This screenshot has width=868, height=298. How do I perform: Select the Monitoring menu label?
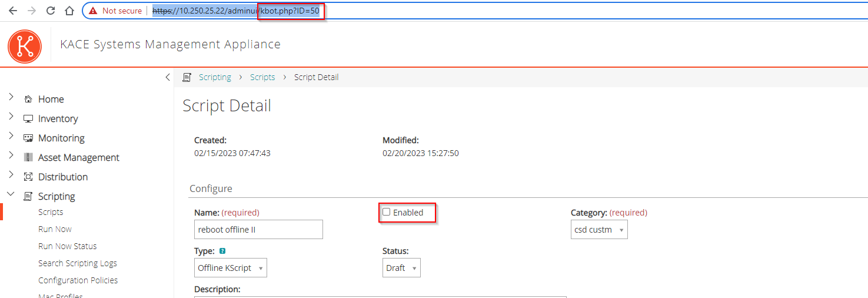(61, 138)
